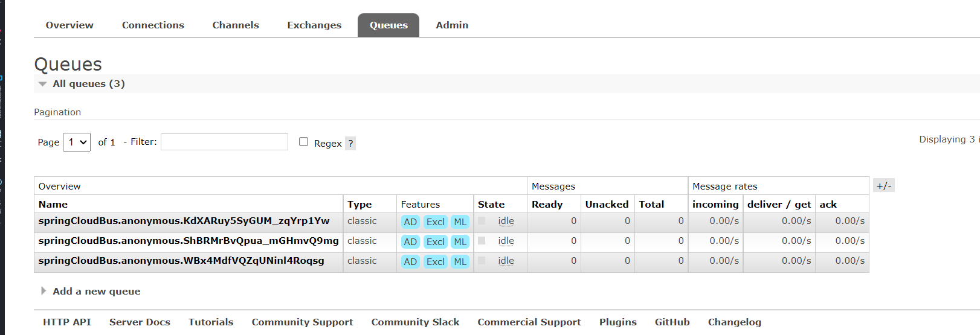Click Excl badge on the ShBRMrBvQpua queue
980x335 pixels.
pos(435,242)
